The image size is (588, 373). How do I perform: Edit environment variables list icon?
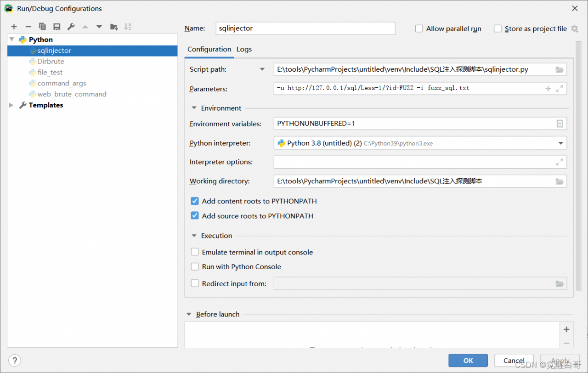560,124
